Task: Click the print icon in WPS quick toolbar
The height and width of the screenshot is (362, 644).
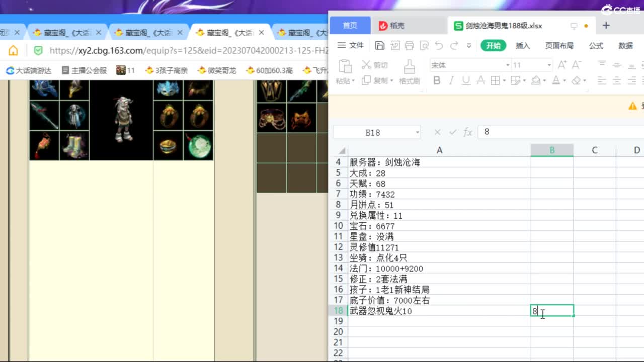Action: (410, 46)
